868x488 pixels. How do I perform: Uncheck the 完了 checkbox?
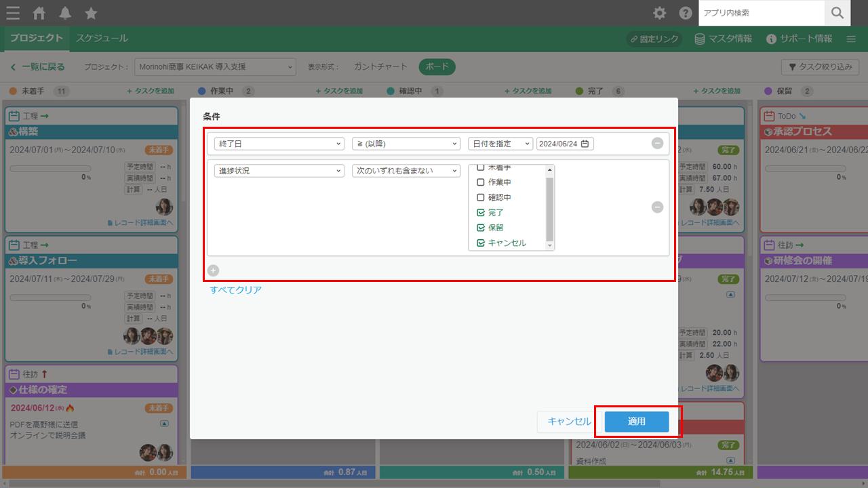481,212
